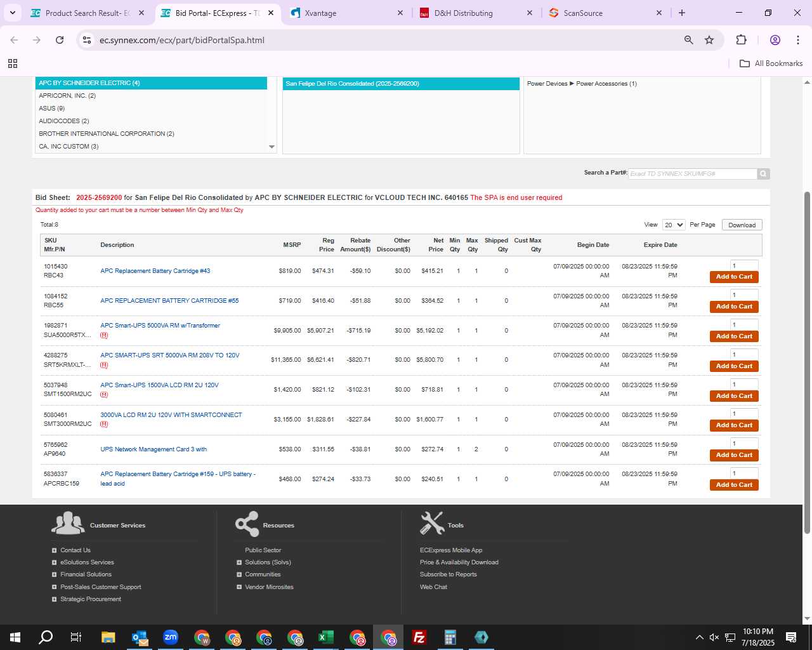Open Excel from the Windows taskbar
This screenshot has width=812, height=650.
(326, 637)
